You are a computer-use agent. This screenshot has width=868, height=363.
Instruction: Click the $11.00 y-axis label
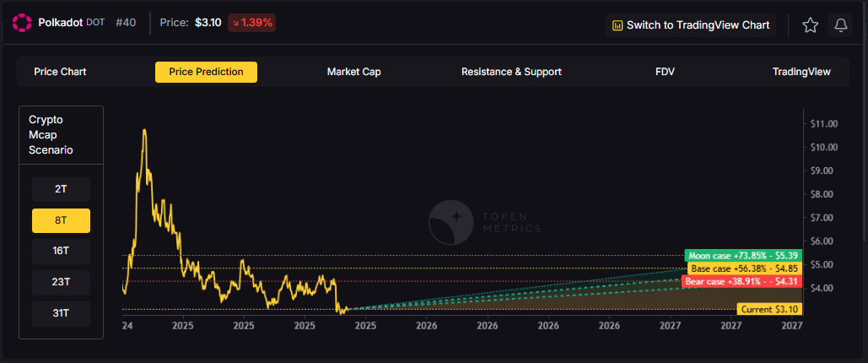[x=823, y=123]
